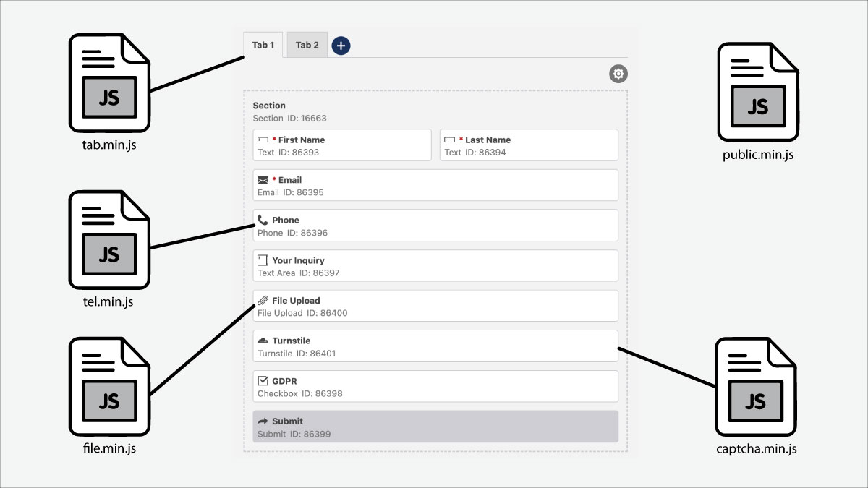The image size is (868, 488).
Task: Switch to Tab 1
Action: (263, 45)
